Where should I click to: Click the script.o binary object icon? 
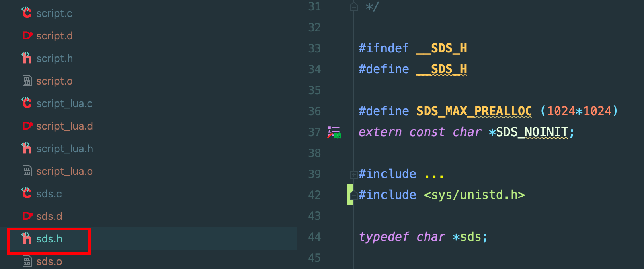coord(27,81)
